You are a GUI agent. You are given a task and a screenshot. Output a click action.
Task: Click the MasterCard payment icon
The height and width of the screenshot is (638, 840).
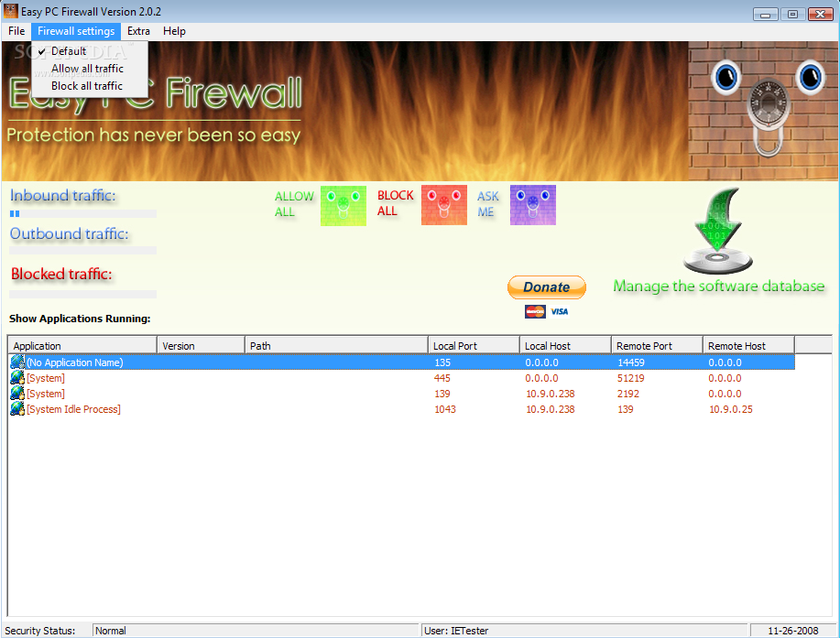[x=535, y=311]
